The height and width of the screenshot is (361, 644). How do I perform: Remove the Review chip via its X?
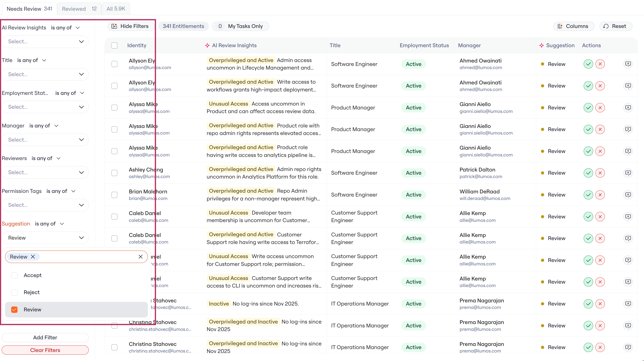tap(33, 256)
